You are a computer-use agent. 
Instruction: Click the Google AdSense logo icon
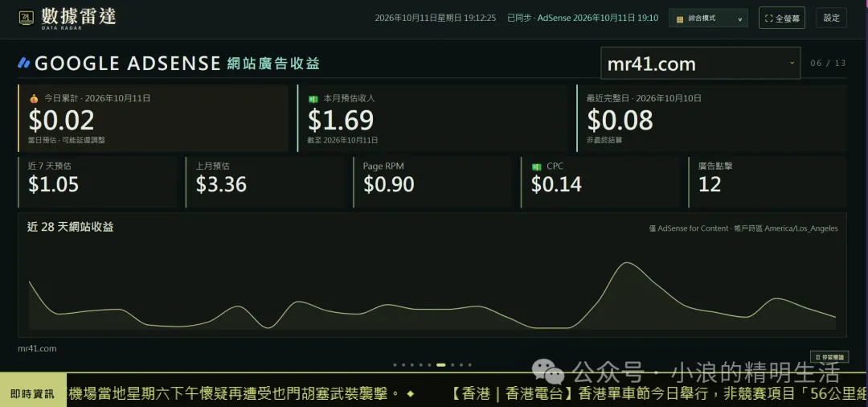pos(24,63)
